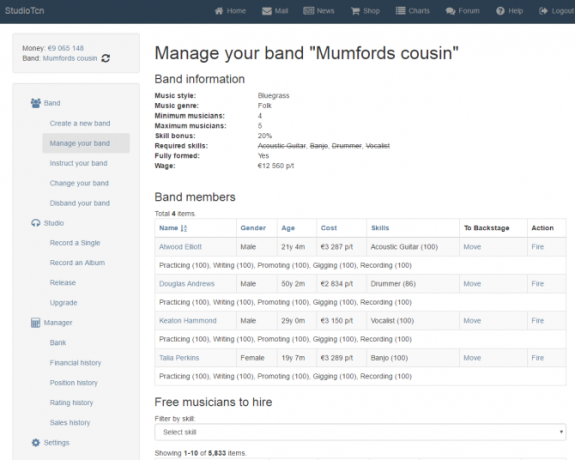Screen dimensions: 575x460
Task: Click Logout in the top navbar
Action: 557,11
